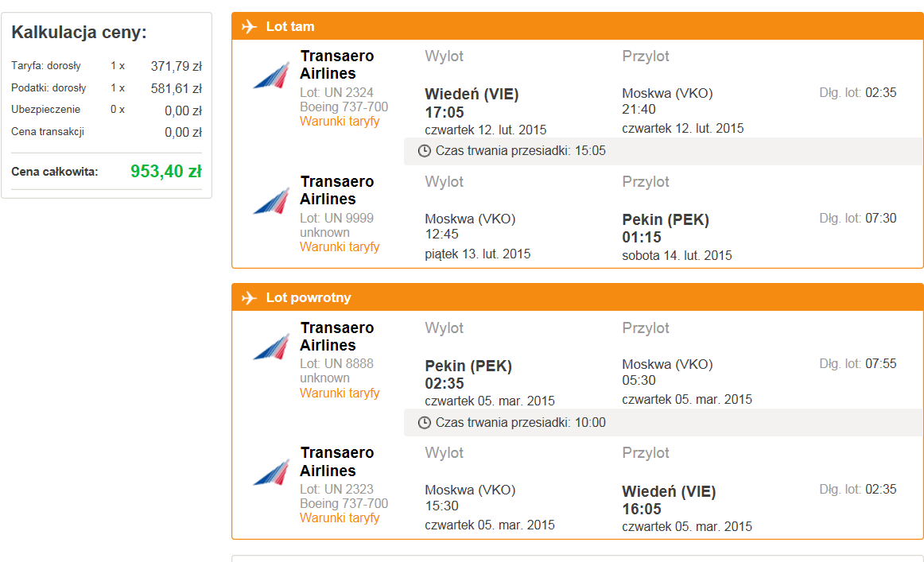Click Transaero logo for flight UN 8888
Viewport: 924px width, 562px height.
[272, 347]
